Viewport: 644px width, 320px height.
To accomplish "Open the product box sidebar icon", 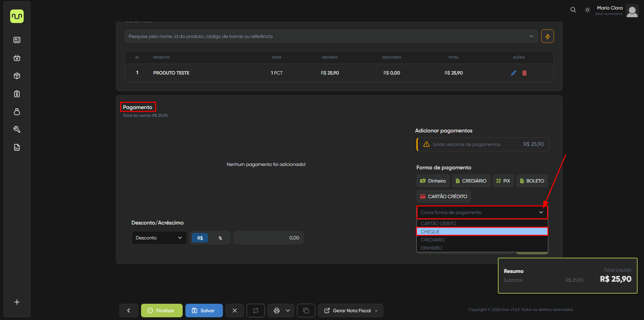I will pos(17,76).
